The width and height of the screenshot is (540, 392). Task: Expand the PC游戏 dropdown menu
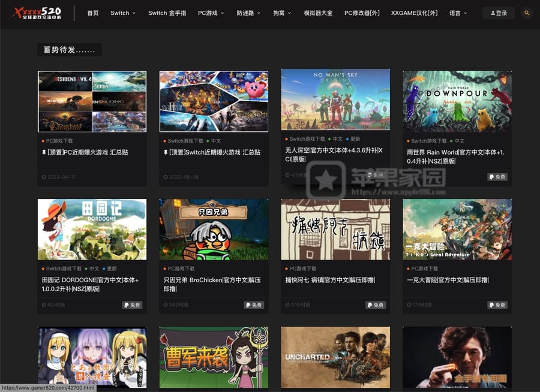(x=211, y=13)
